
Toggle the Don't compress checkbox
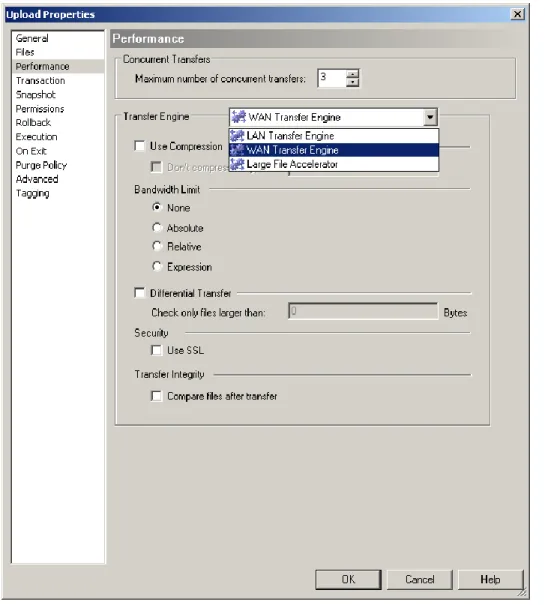(156, 167)
